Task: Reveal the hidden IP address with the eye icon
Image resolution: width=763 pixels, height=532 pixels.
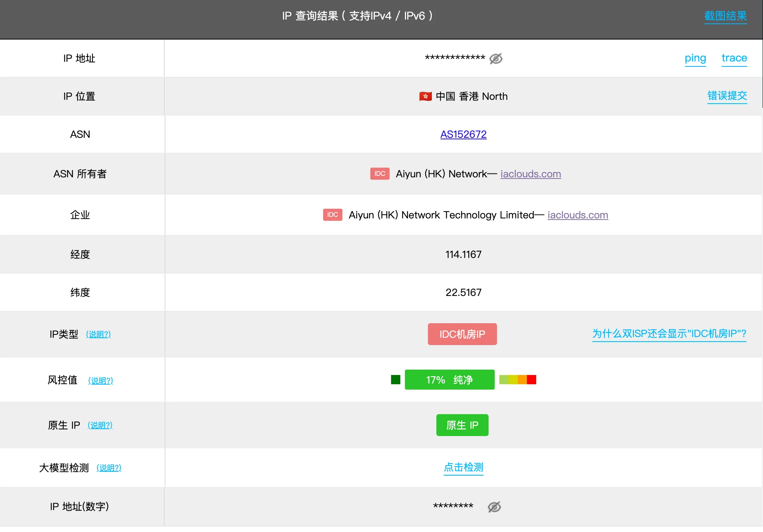Action: pyautogui.click(x=495, y=59)
